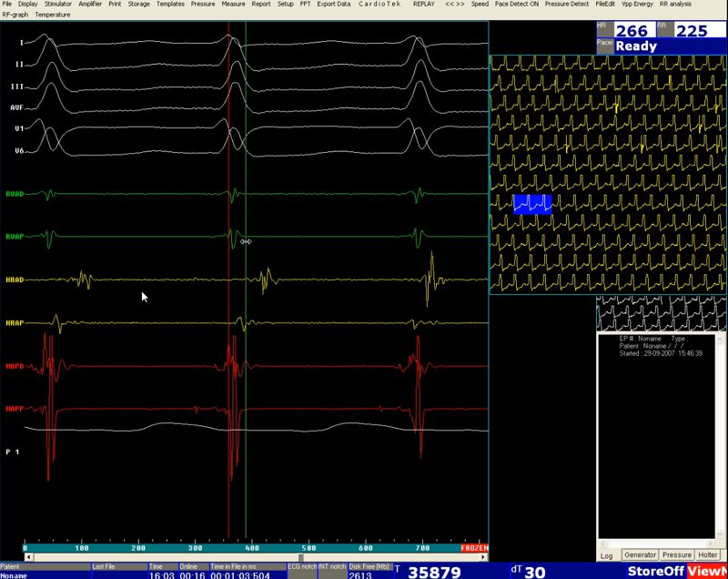This screenshot has height=579, width=728.
Task: Switch to the Log tab
Action: tap(606, 555)
